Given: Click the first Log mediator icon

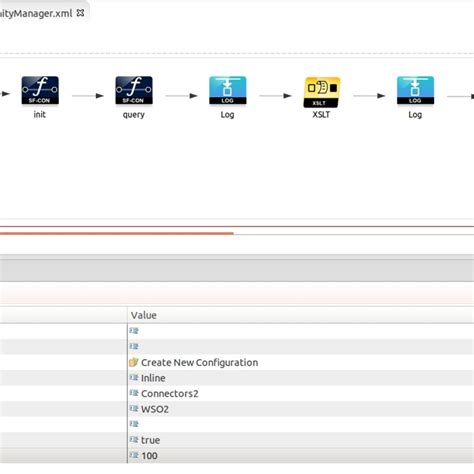Looking at the screenshot, I should click(x=228, y=91).
